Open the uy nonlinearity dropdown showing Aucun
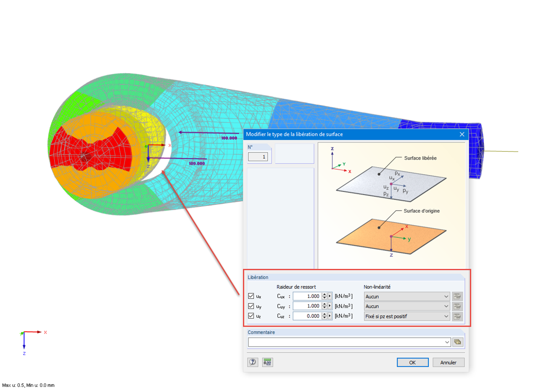538x392 pixels. pos(406,306)
